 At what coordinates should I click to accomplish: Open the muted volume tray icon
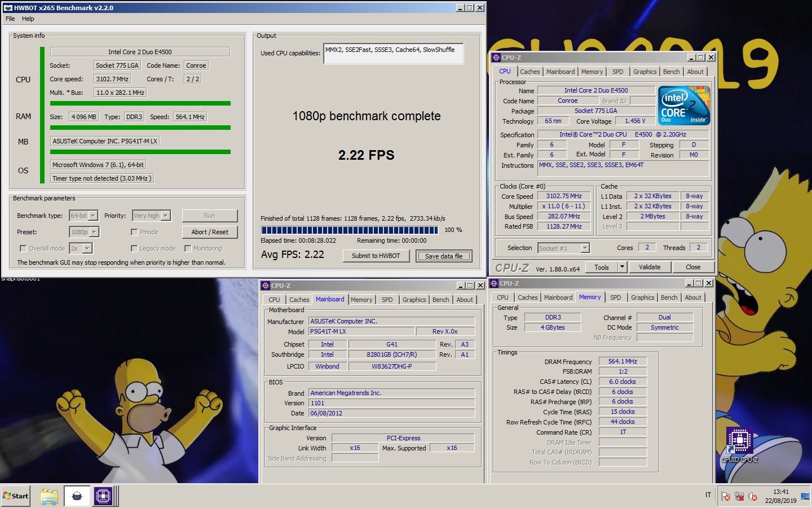(753, 497)
